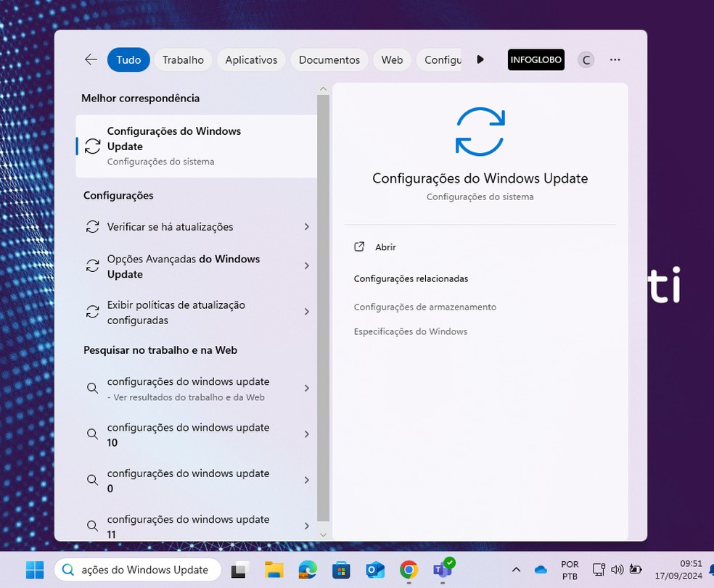Open Task View on the taskbar

(x=240, y=570)
